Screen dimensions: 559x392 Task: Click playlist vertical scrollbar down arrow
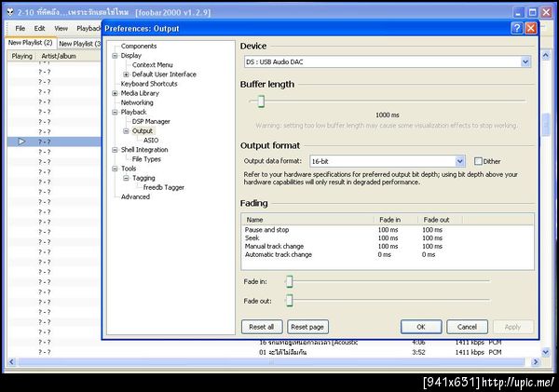click(545, 352)
